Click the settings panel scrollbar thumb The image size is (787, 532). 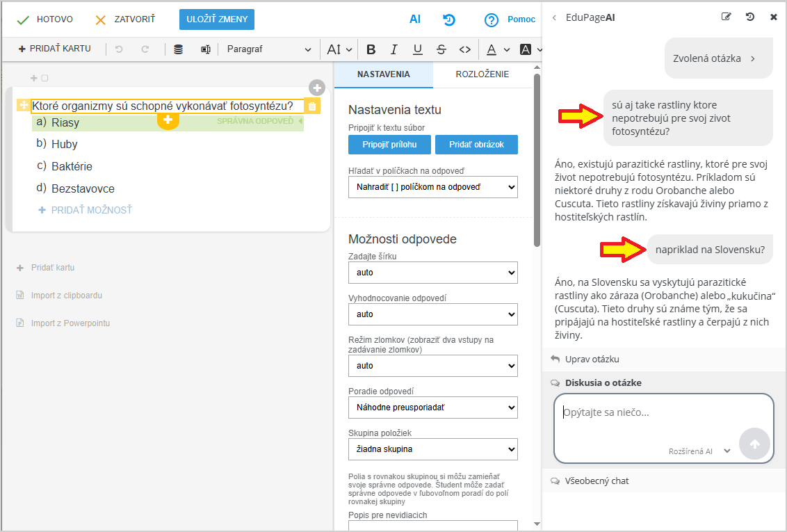[537, 161]
